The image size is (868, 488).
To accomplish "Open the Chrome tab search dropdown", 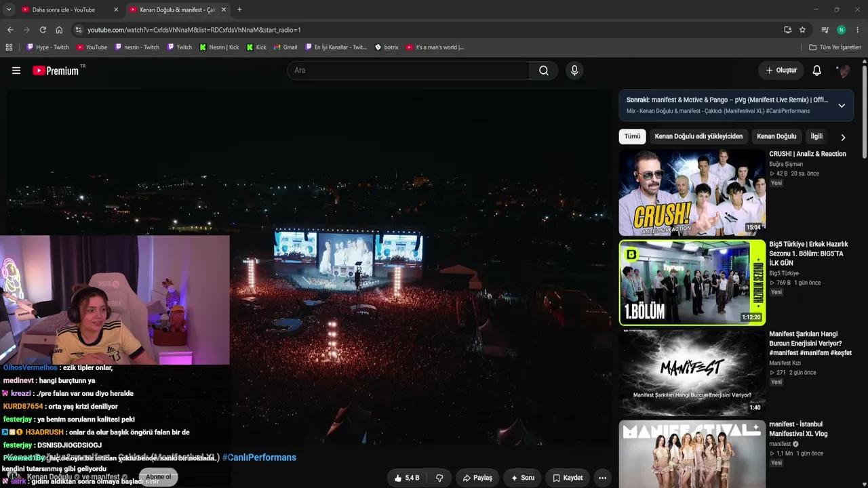I will (x=9, y=9).
